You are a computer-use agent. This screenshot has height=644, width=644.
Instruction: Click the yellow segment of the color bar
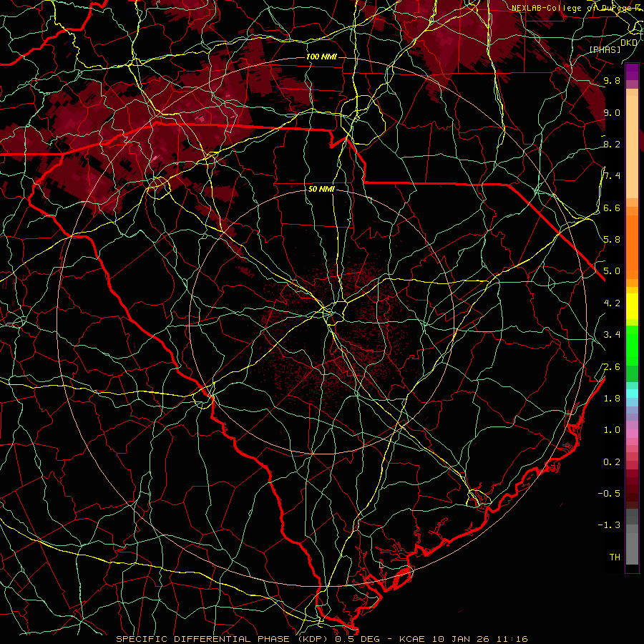(x=632, y=306)
